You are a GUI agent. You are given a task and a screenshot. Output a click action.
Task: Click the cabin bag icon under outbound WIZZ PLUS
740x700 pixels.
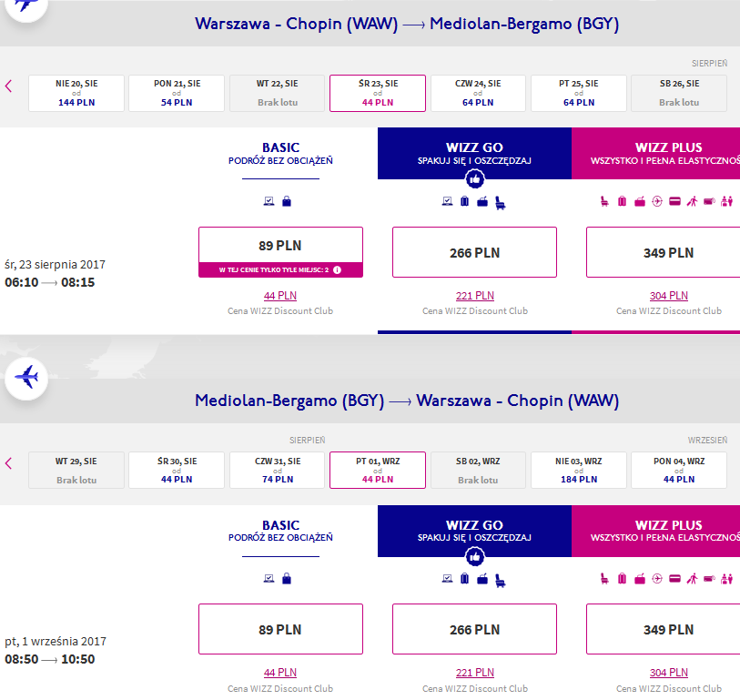(x=640, y=202)
